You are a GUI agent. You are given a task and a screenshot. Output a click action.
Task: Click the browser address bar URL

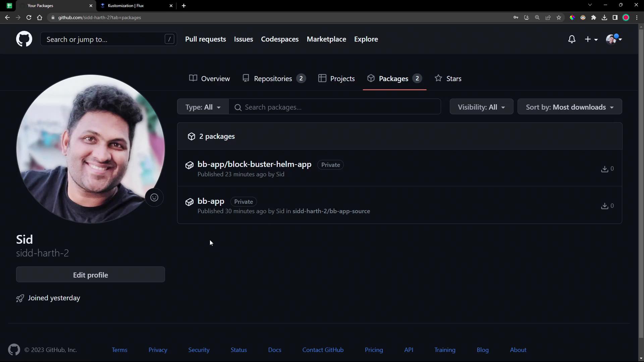click(99, 17)
